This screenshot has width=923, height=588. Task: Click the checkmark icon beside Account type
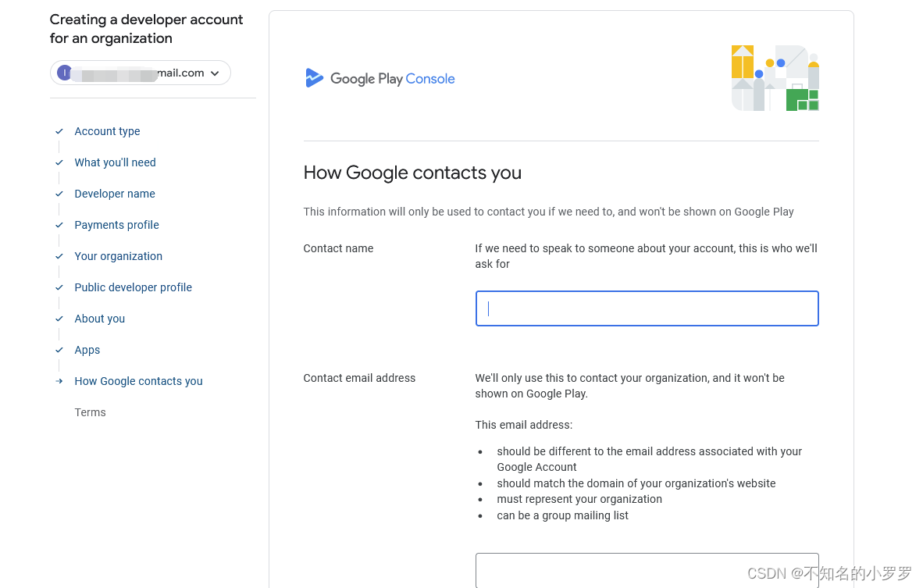point(59,131)
